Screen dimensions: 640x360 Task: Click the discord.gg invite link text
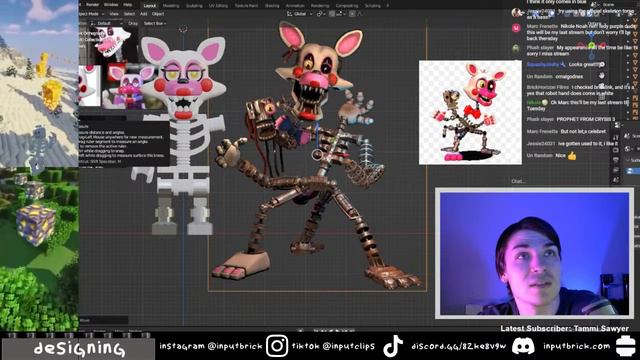tap(458, 346)
